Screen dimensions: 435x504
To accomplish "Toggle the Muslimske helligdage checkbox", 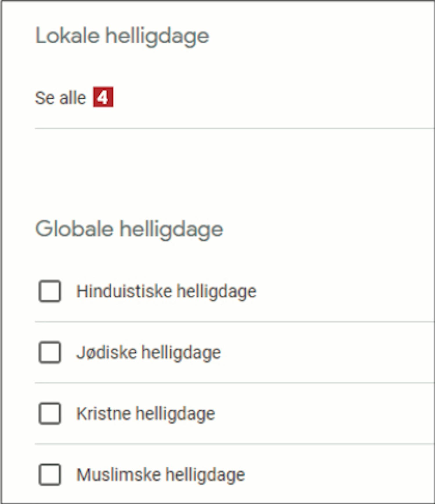I will pyautogui.click(x=50, y=474).
